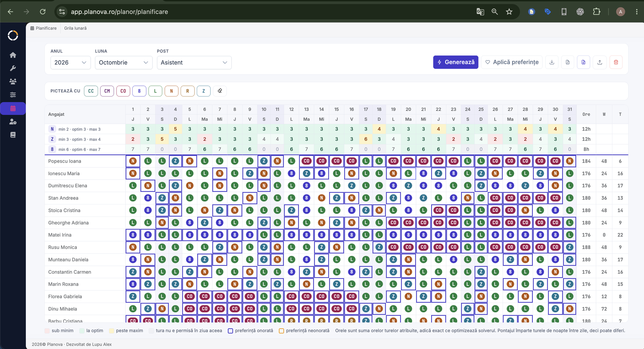Open Chrome three-dot menu
Viewport: 644px width, 349px height.
tap(637, 12)
